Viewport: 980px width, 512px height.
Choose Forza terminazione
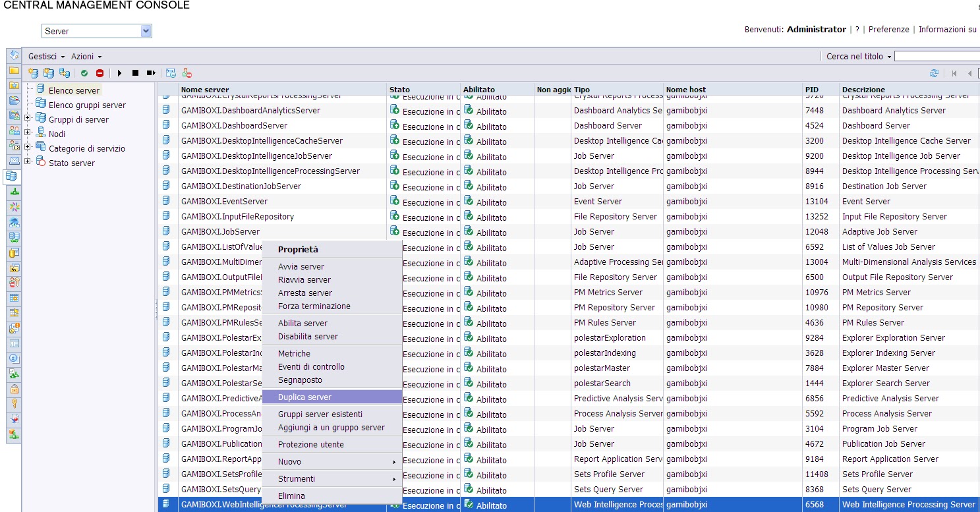pyautogui.click(x=332, y=306)
